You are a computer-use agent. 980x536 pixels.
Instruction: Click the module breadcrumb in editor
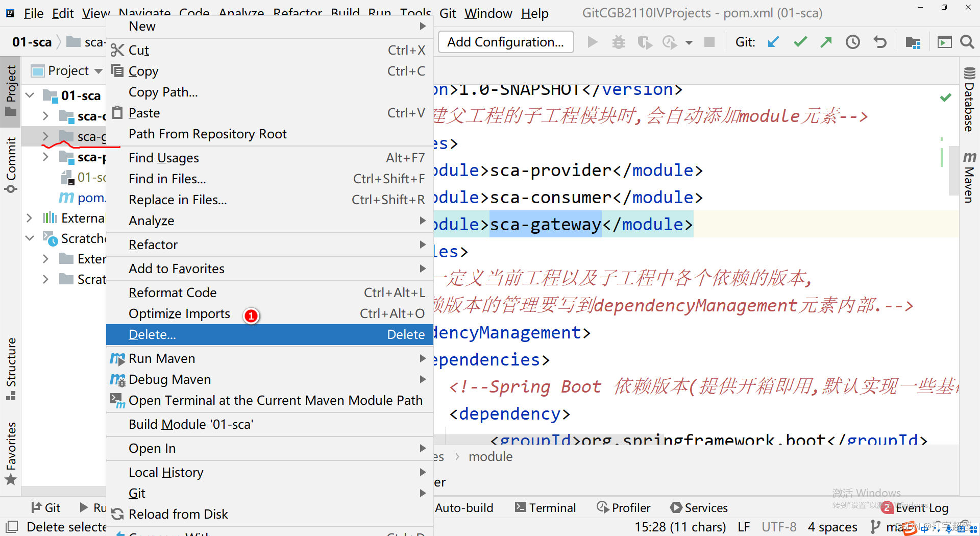coord(491,456)
